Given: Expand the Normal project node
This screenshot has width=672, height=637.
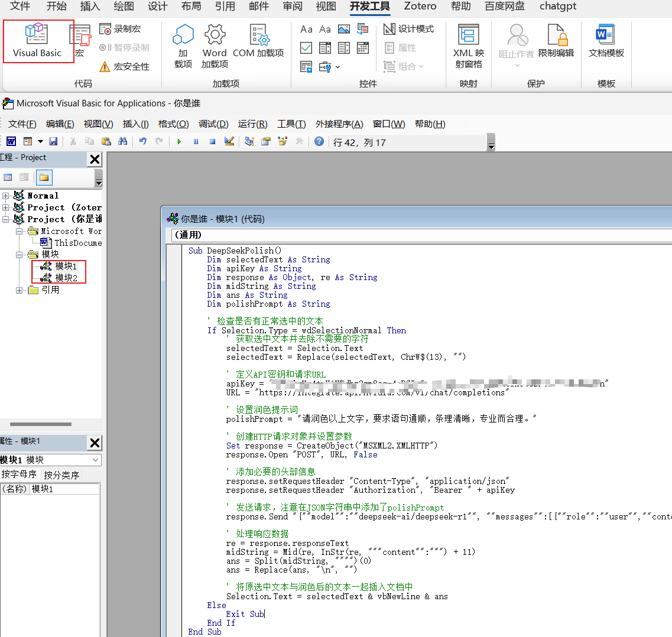Looking at the screenshot, I should tap(5, 196).
